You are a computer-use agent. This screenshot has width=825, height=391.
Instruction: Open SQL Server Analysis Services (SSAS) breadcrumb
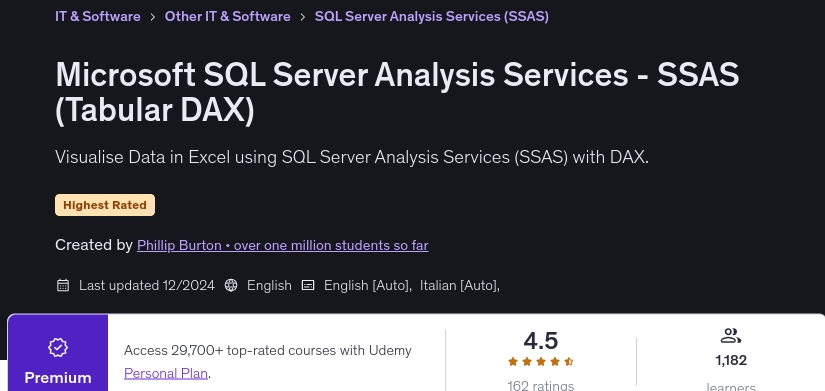(x=431, y=16)
